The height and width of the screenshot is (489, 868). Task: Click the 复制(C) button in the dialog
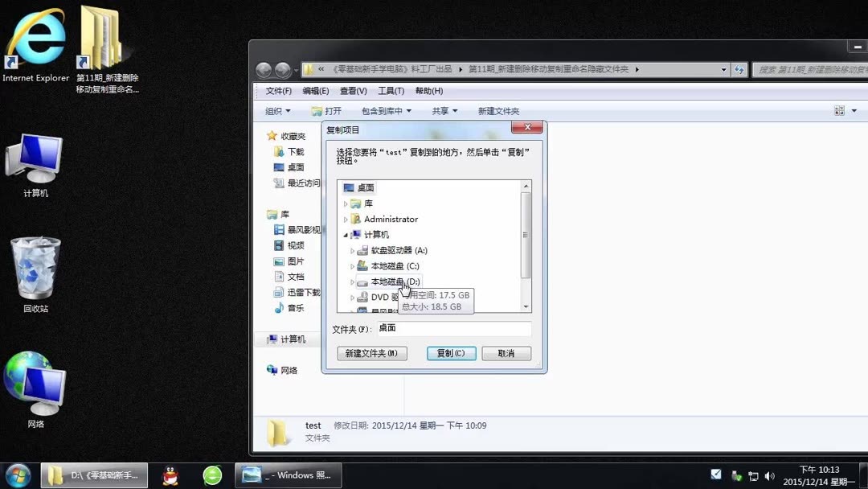coord(451,353)
